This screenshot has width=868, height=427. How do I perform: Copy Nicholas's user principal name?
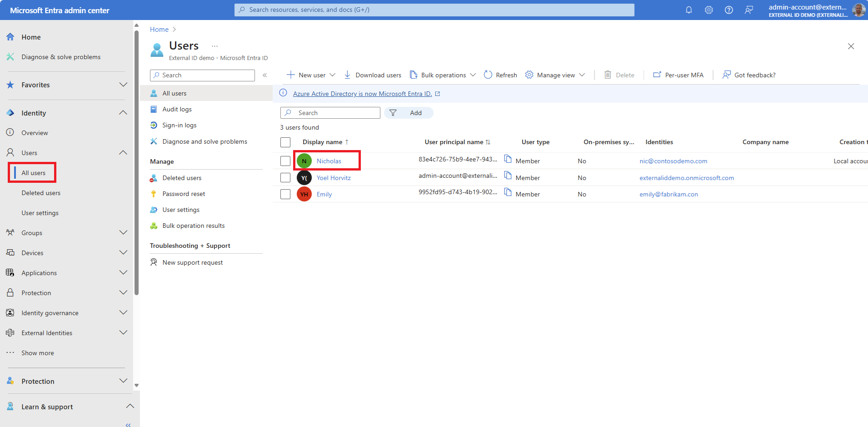pos(508,159)
